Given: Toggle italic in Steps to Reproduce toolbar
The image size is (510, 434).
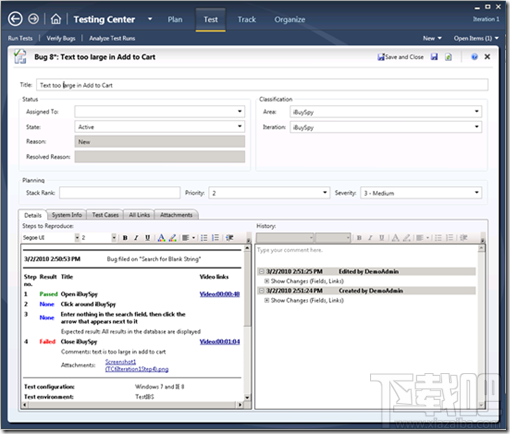Looking at the screenshot, I should coord(136,238).
